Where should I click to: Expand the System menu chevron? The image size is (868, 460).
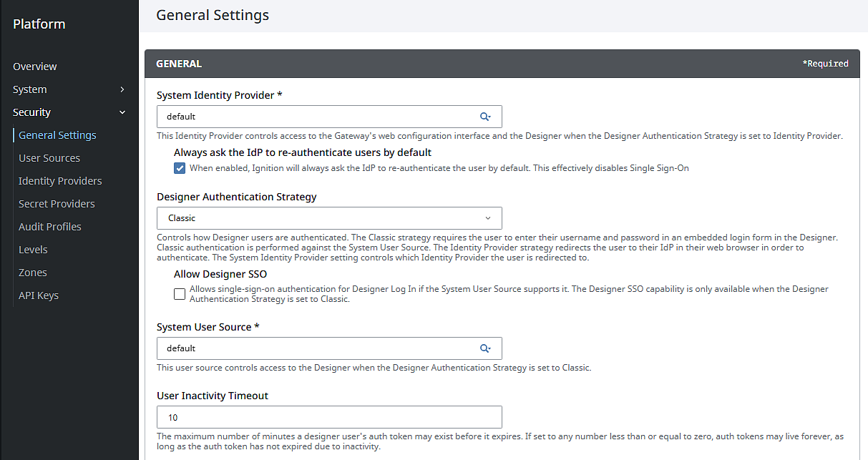pos(122,89)
